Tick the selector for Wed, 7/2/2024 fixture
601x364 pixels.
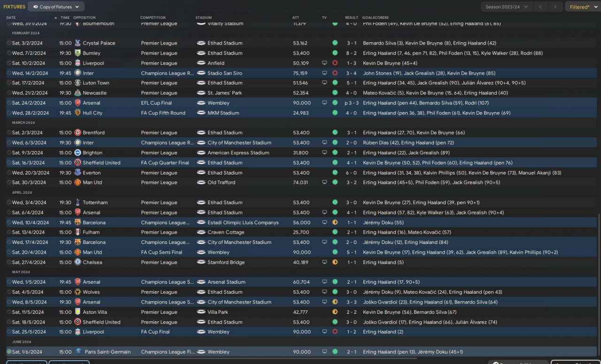[x=9, y=53]
